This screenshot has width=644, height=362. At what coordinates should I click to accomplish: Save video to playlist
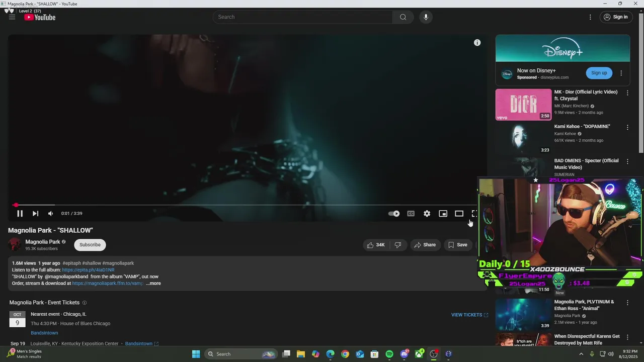[458, 245]
